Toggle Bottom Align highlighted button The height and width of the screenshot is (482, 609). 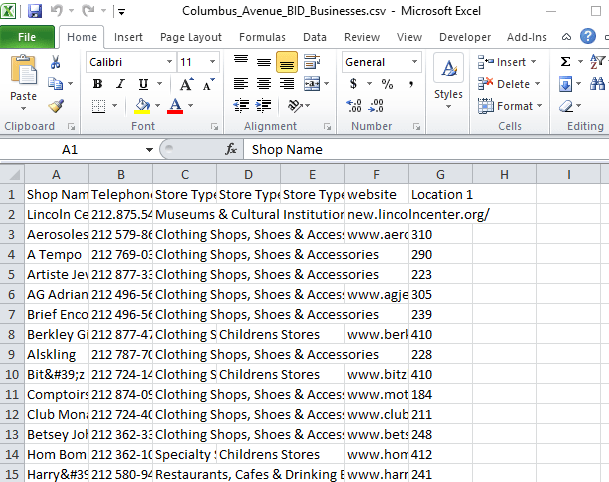point(287,62)
